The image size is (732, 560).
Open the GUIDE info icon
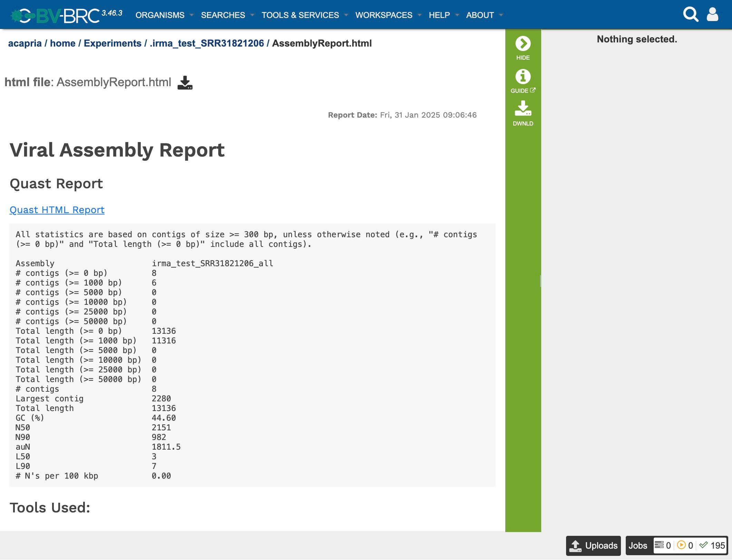(523, 77)
